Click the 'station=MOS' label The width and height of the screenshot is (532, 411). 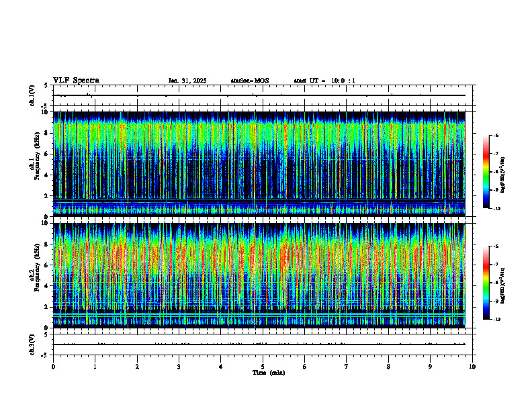pos(250,81)
